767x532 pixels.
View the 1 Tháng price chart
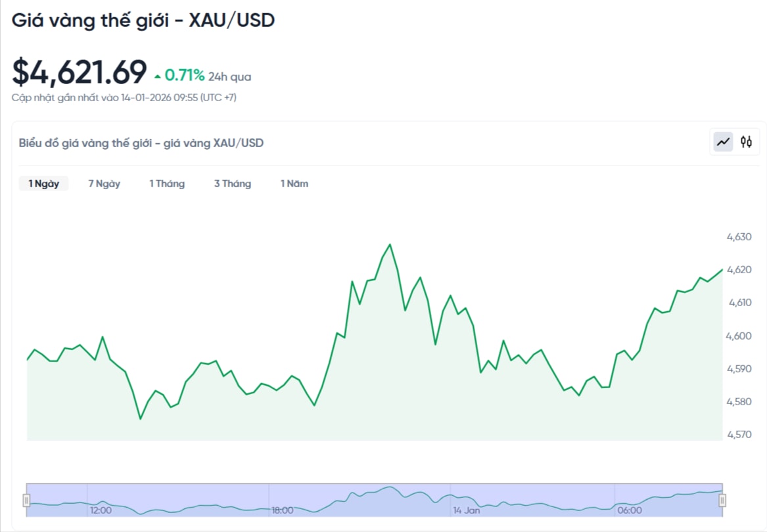(167, 184)
